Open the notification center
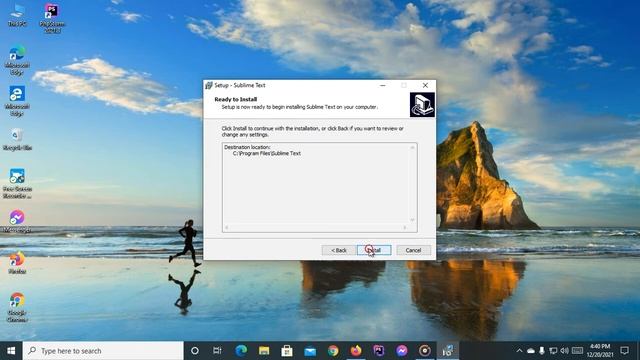640x360 pixels. [624, 351]
